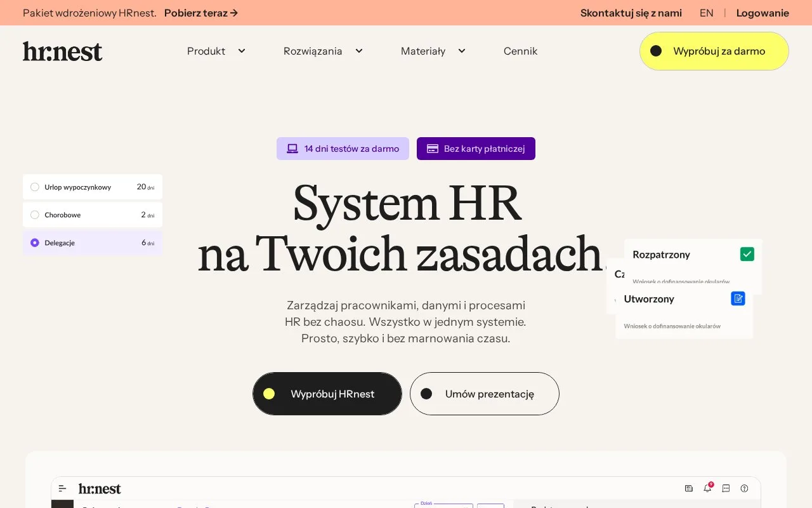This screenshot has height=508, width=812.
Task: Click the Umów prezentację button
Action: [x=485, y=394]
